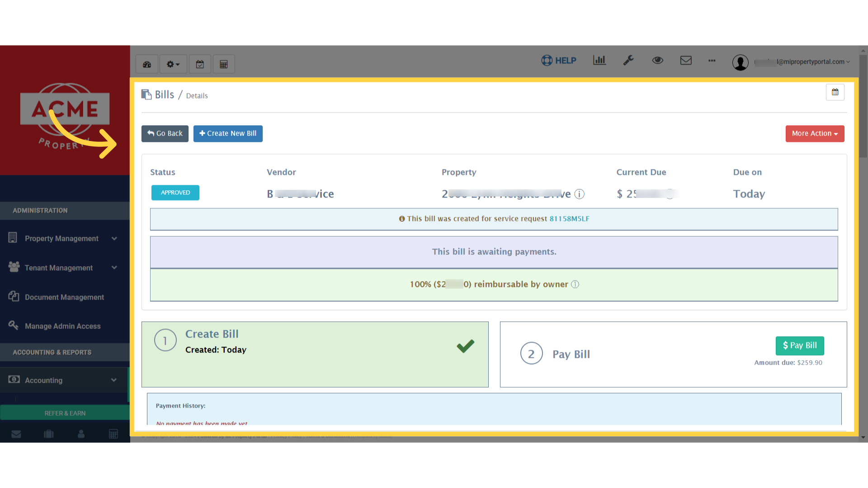Click the Create Bill step card
868x488 pixels.
[315, 354]
